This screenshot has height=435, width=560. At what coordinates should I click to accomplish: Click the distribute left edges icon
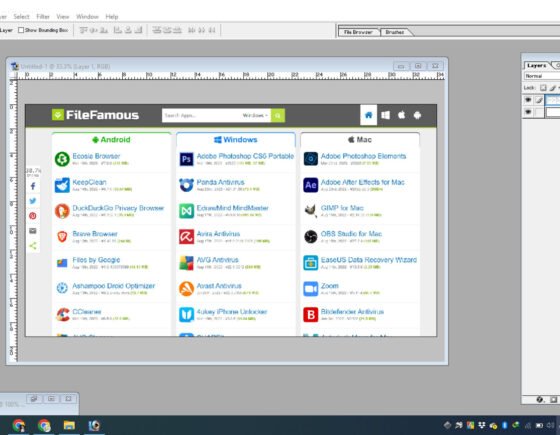(x=191, y=30)
